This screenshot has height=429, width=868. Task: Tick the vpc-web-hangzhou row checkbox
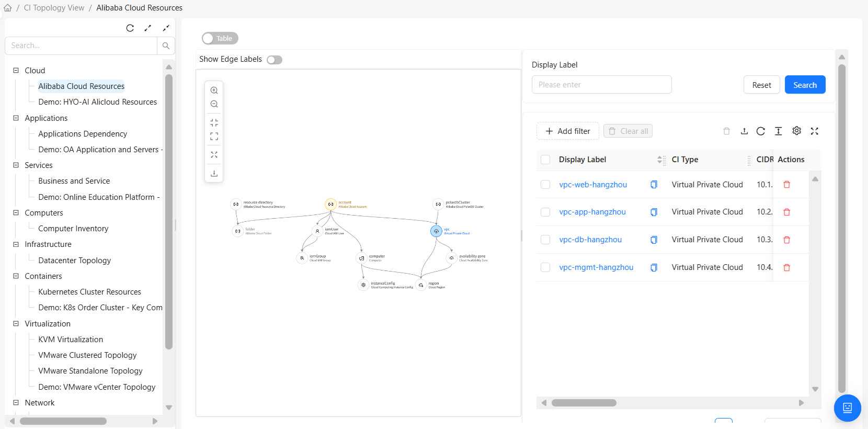tap(545, 185)
